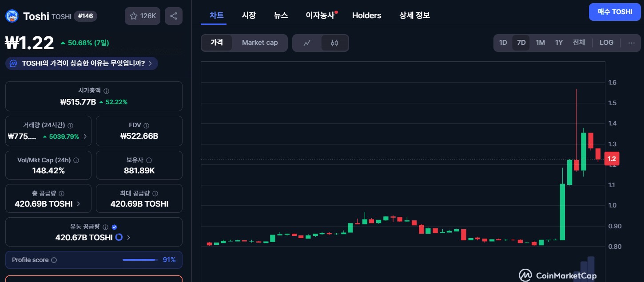Select 가격 chart mode
The image size is (644, 282).
(x=217, y=43)
